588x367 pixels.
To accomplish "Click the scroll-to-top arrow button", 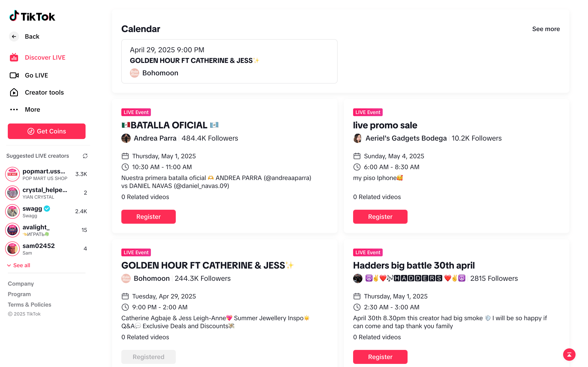I will [x=569, y=355].
